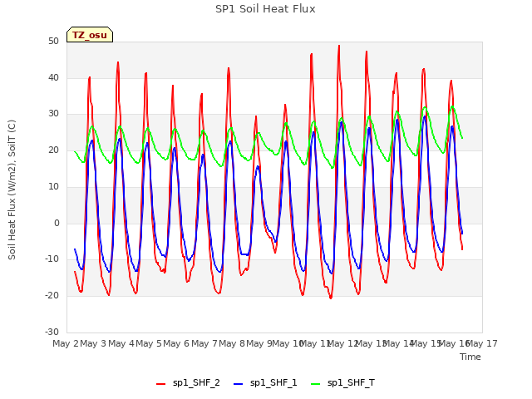Click the TZ_osu annotation label
Screen dimensions: 532x399
[90, 35]
